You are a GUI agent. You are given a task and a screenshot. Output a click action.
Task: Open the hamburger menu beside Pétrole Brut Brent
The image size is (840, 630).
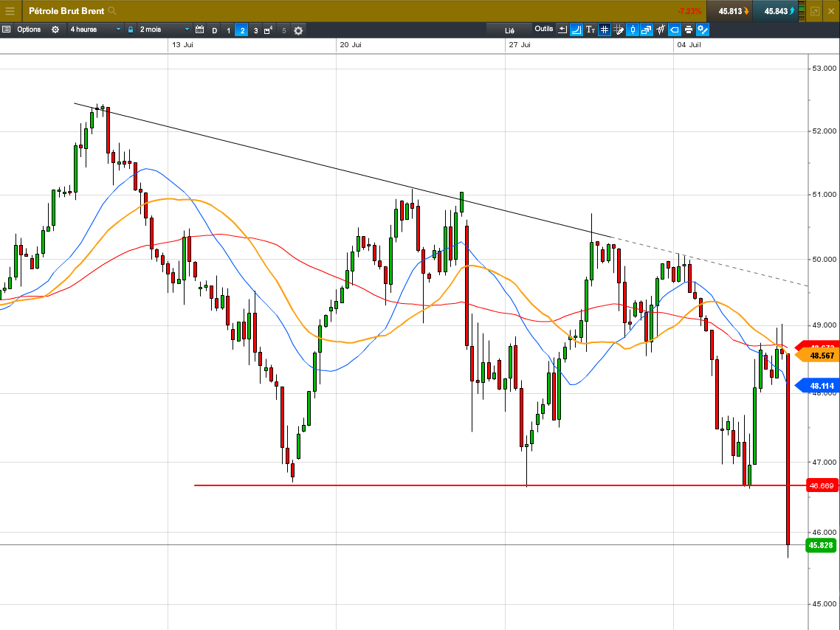(x=10, y=11)
